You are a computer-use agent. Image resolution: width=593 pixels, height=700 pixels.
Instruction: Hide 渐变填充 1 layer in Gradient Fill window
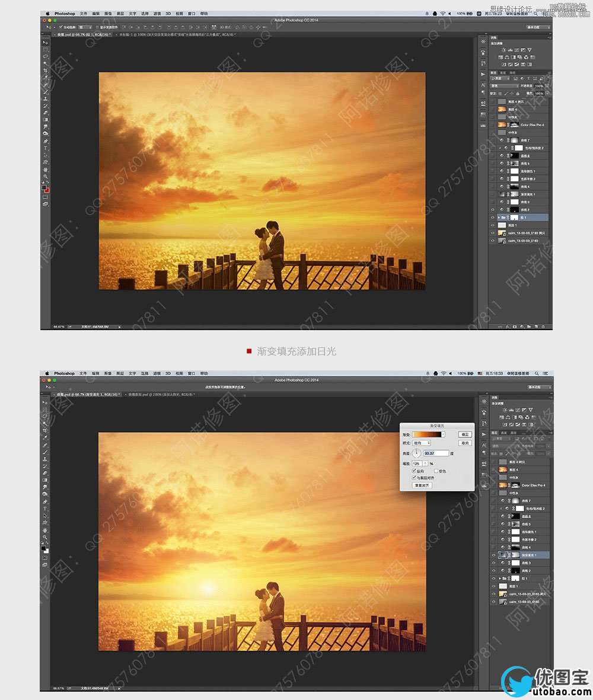point(494,555)
